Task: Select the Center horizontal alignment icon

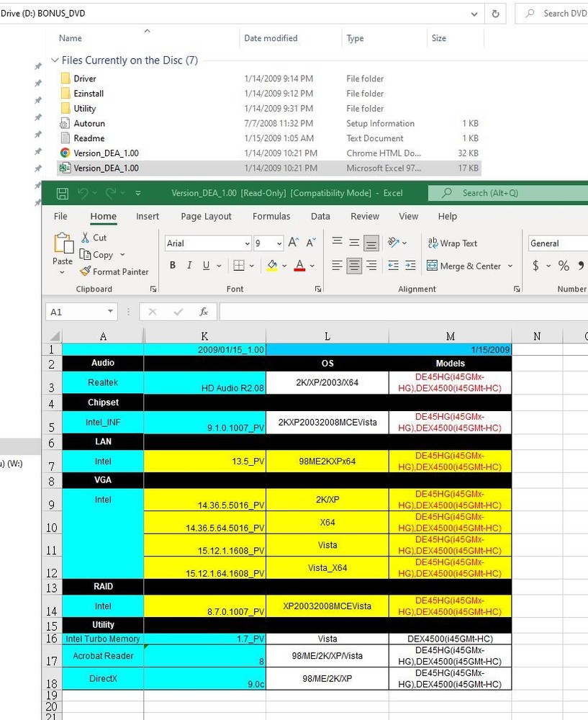Action: (354, 266)
